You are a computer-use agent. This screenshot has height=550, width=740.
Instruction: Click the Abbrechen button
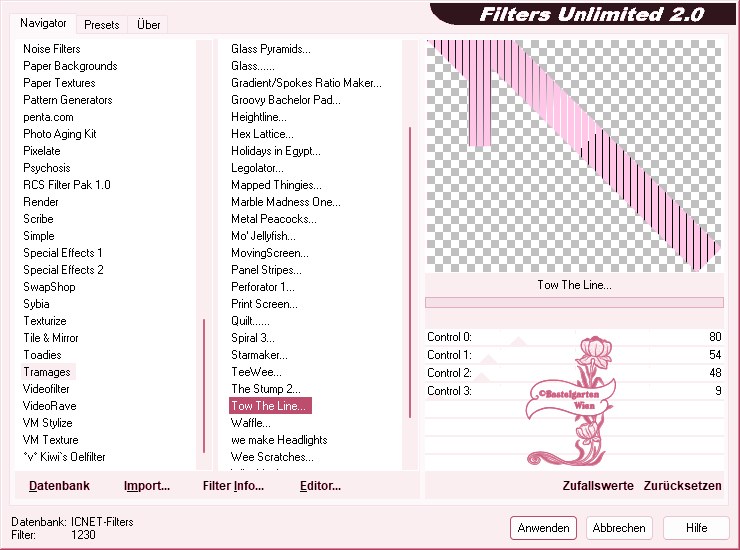pyautogui.click(x=619, y=528)
